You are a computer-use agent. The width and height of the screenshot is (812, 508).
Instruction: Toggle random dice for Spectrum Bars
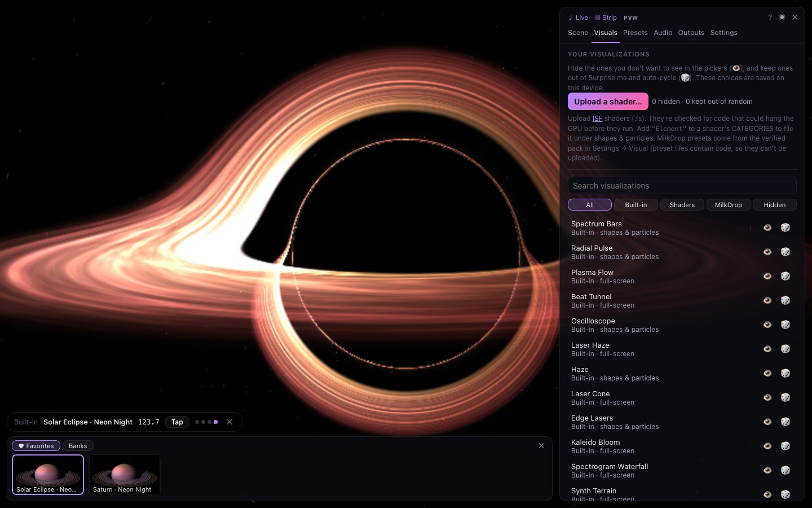coord(785,227)
